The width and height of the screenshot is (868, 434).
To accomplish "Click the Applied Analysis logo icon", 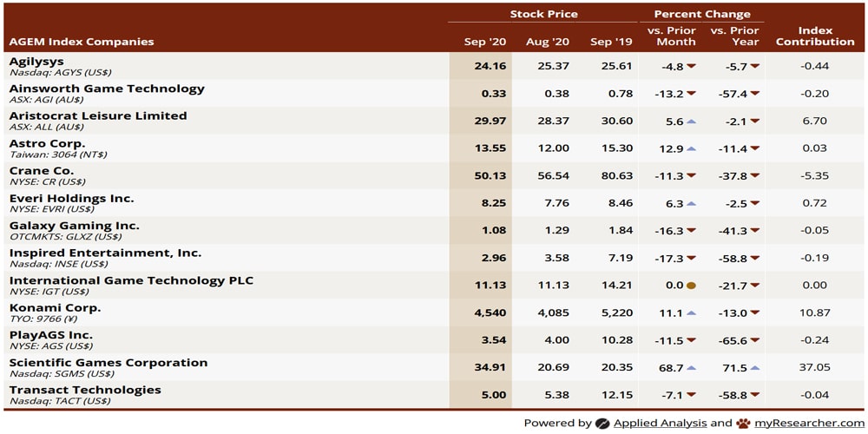I will pos(602,424).
